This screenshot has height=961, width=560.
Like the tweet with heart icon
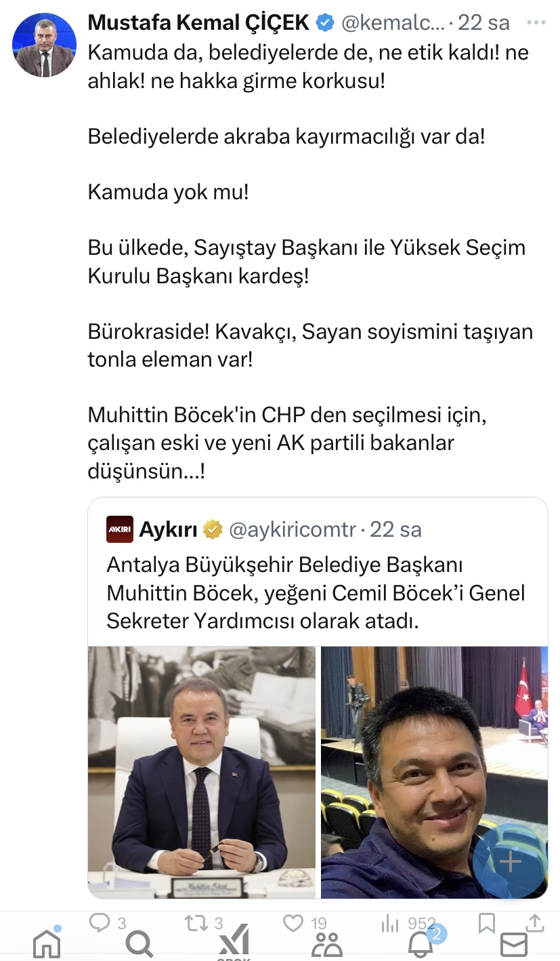[293, 922]
